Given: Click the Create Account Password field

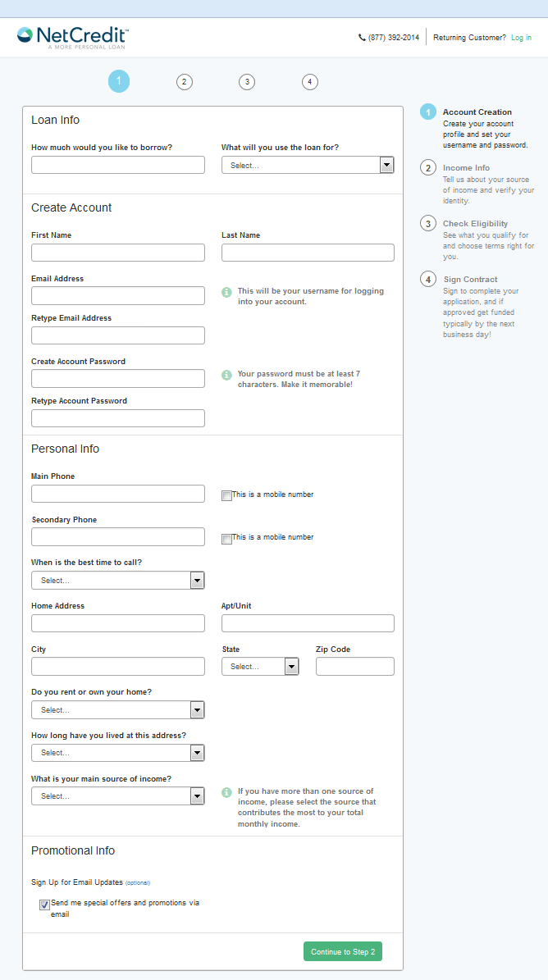Looking at the screenshot, I should [118, 378].
